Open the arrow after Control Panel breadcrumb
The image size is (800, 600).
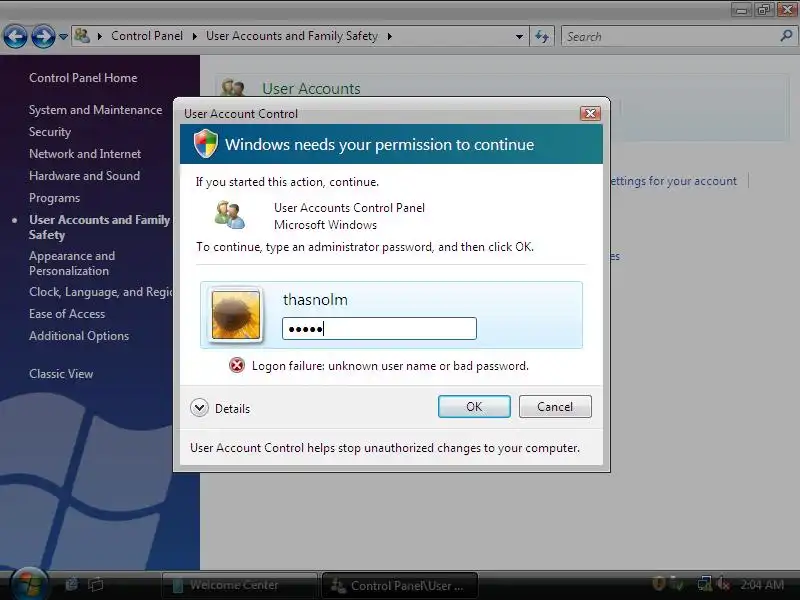194,36
